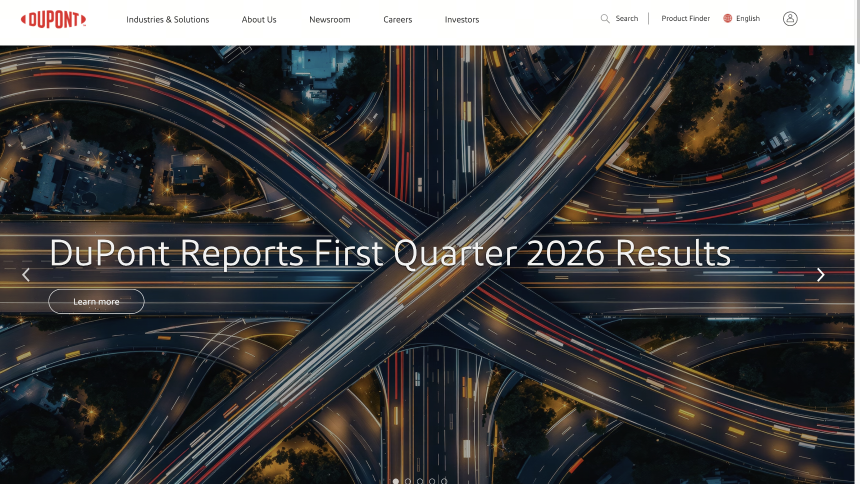Select the first carousel dot indicator
Image resolution: width=860 pixels, height=484 pixels.
coord(396,481)
